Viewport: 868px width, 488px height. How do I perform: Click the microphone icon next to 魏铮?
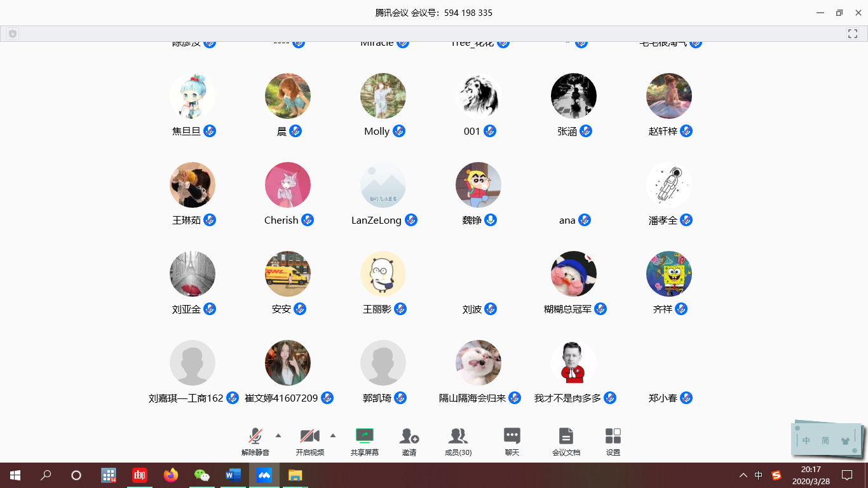pos(491,220)
